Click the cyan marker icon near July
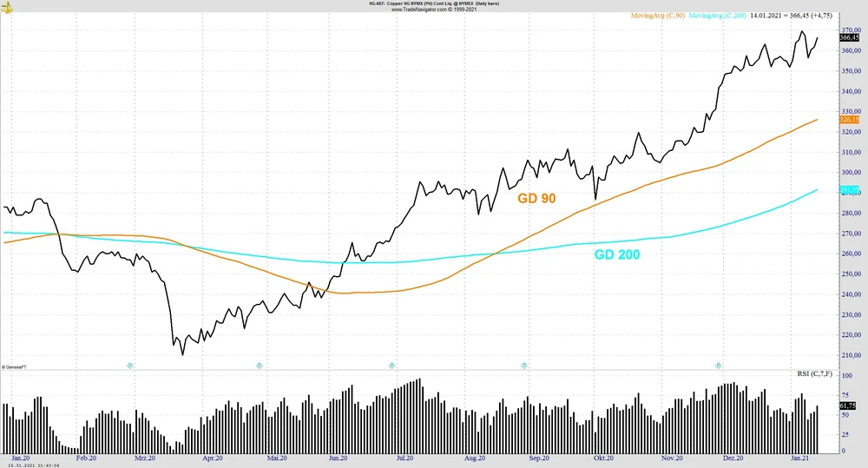 pos(391,366)
